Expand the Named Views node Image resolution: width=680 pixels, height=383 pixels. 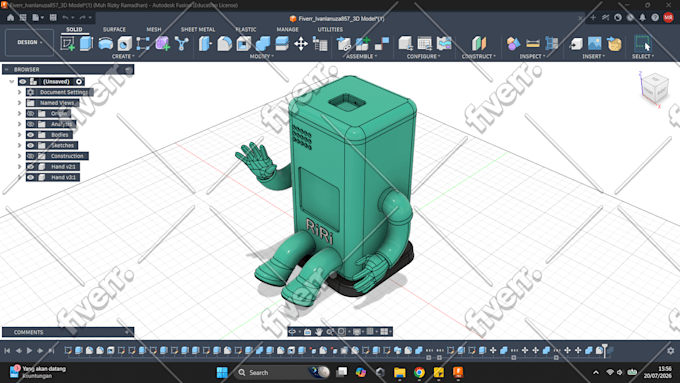pos(20,103)
